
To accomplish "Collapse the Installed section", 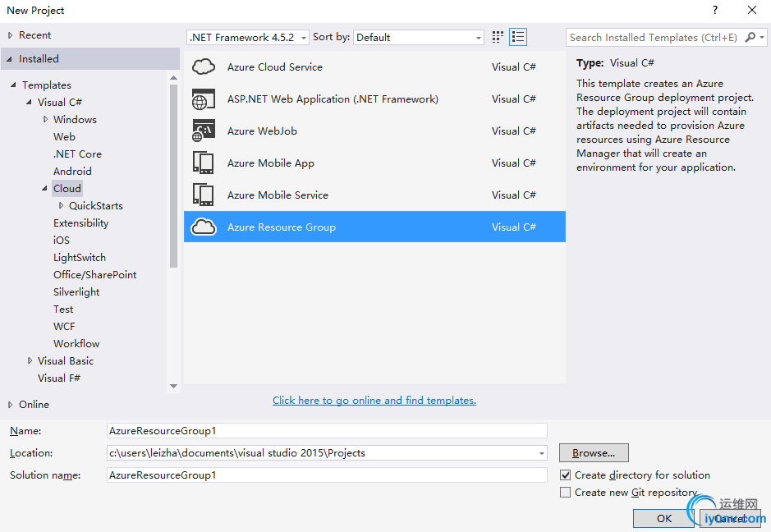I will (x=9, y=59).
